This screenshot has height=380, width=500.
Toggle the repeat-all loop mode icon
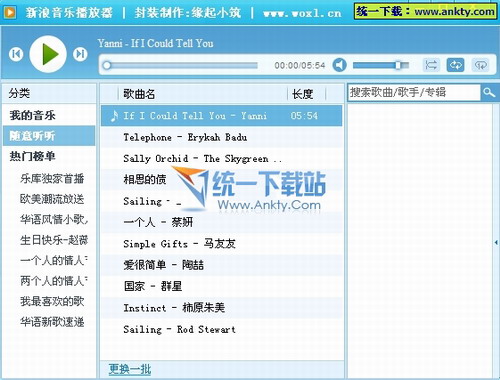tap(455, 65)
